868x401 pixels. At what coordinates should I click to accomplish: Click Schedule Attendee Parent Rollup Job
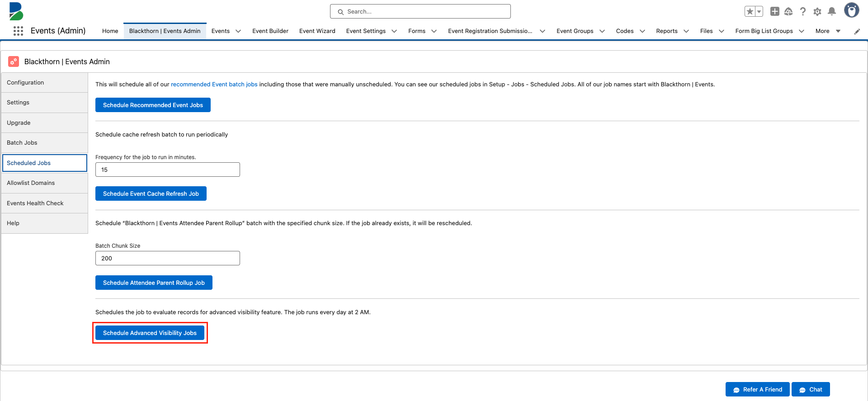[154, 283]
